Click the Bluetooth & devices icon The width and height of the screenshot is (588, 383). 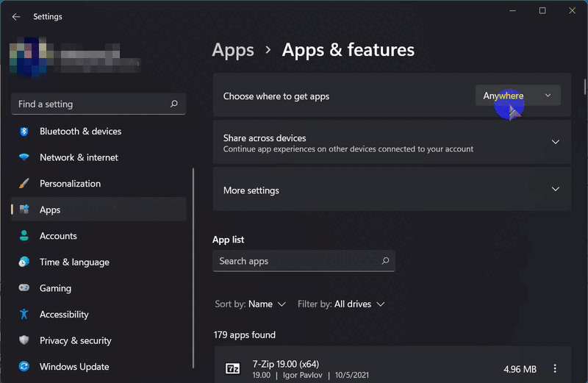[x=24, y=132]
